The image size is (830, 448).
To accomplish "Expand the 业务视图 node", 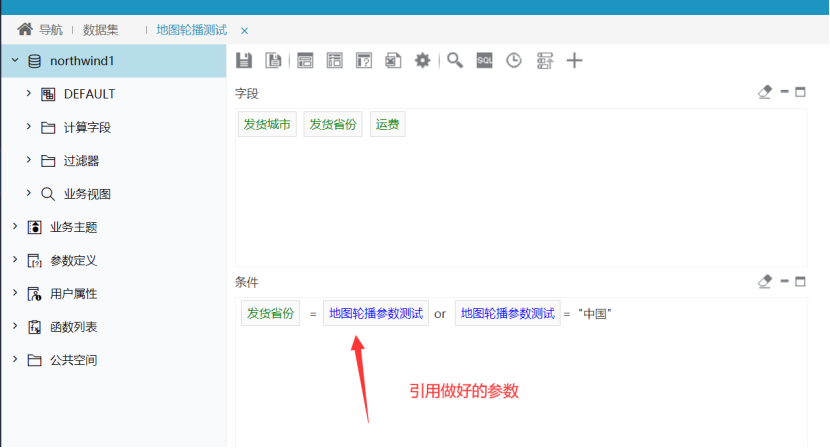I will tap(29, 193).
